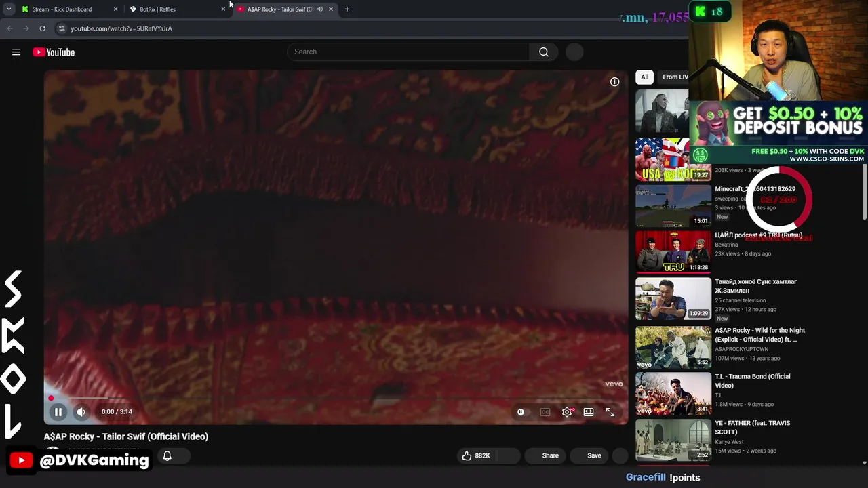This screenshot has width=868, height=488.
Task: Click the 25 channel television channel name
Action: [740, 300]
